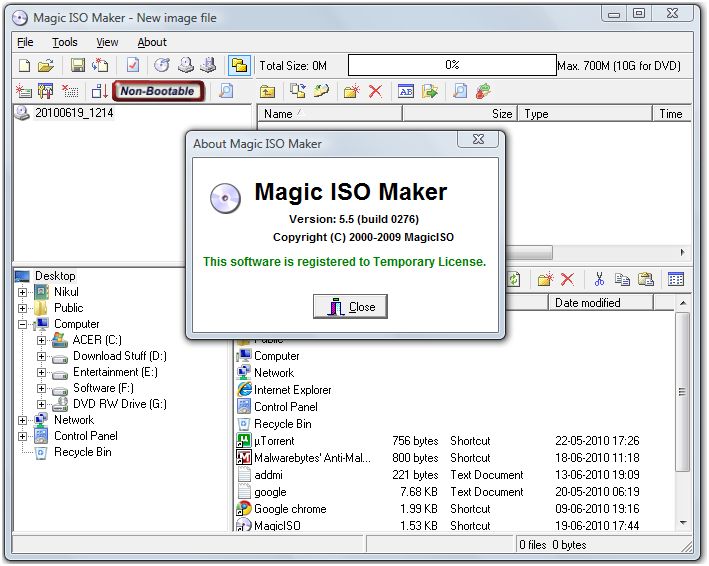Viewport: 709px width, 566px height.
Task: Click the file list vertical scrollbar thumb
Action: pyautogui.click(x=683, y=391)
